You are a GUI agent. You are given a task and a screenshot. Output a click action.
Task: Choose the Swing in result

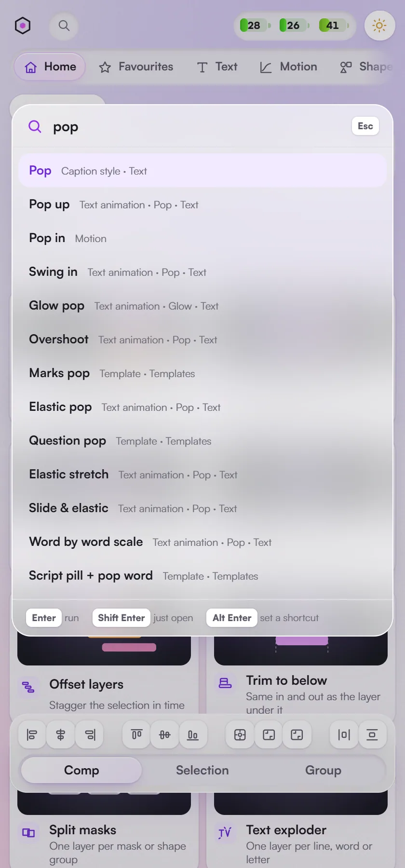click(202, 272)
